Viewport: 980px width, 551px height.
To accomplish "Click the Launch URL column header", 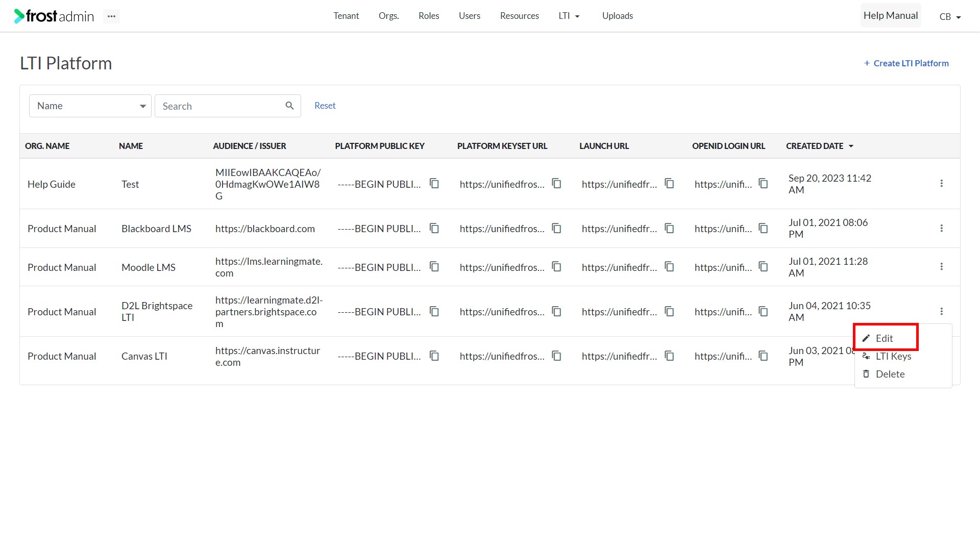I will pyautogui.click(x=604, y=146).
